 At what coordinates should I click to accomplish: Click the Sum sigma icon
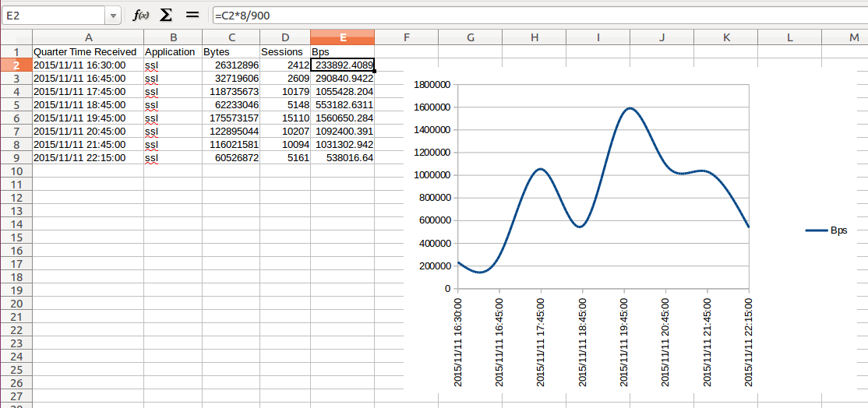[x=166, y=16]
